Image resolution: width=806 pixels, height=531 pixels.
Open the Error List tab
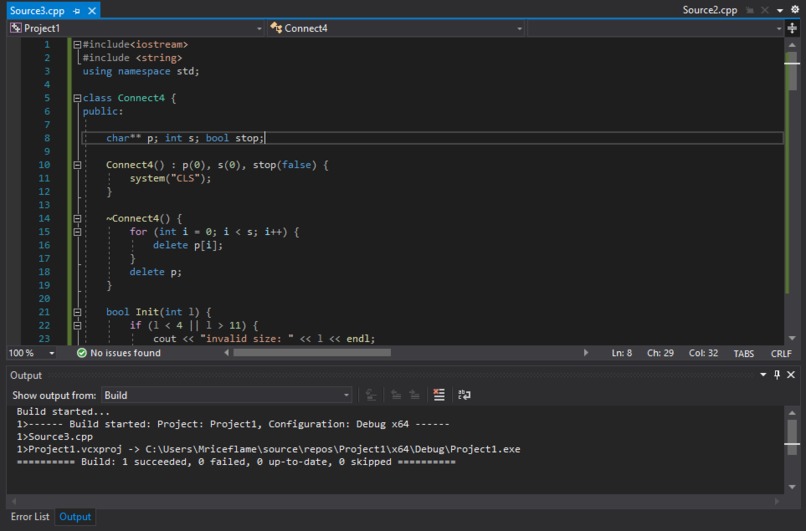[x=28, y=517]
